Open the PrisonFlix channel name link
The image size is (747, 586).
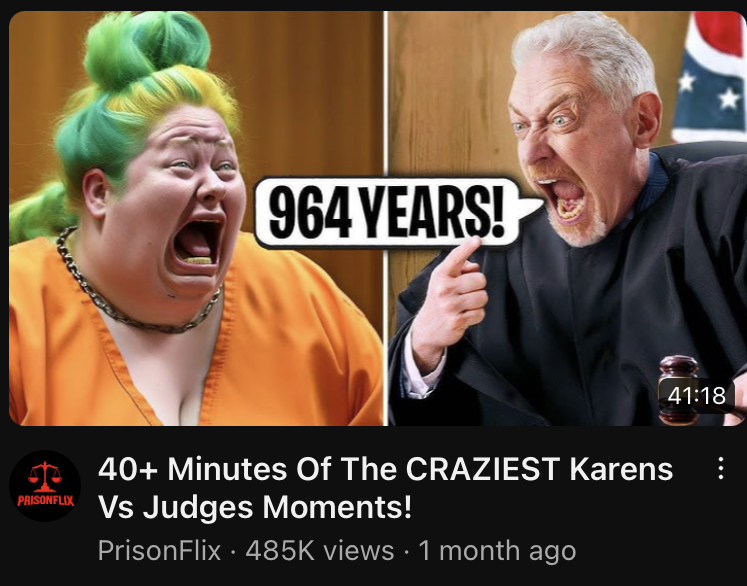point(159,551)
